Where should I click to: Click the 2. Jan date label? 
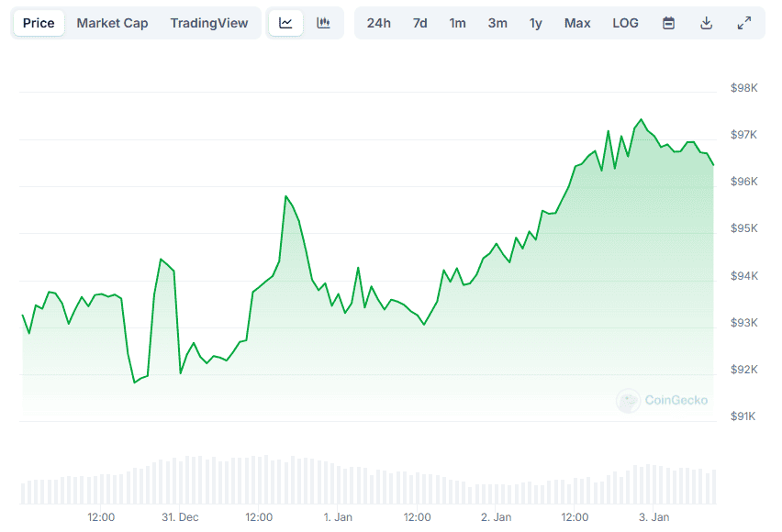496,517
